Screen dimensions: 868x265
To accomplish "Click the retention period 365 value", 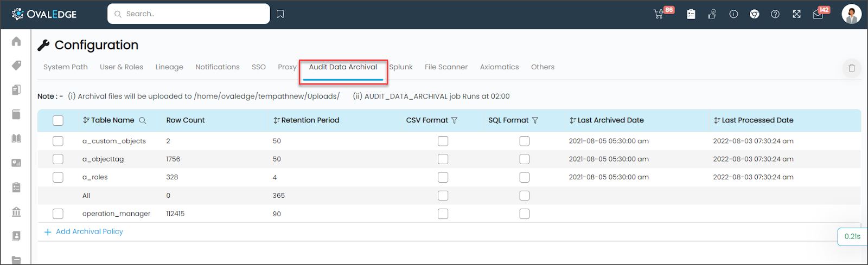I will tap(279, 196).
